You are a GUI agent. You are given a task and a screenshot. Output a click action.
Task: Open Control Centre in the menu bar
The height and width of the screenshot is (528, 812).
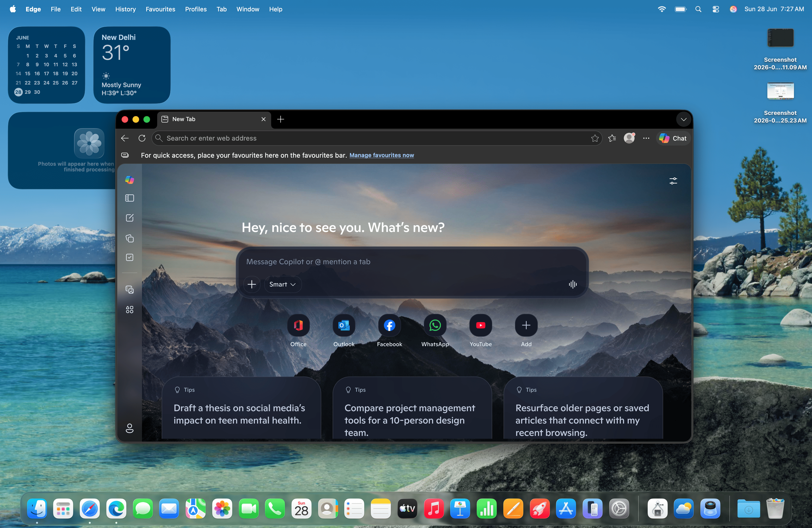coord(716,9)
